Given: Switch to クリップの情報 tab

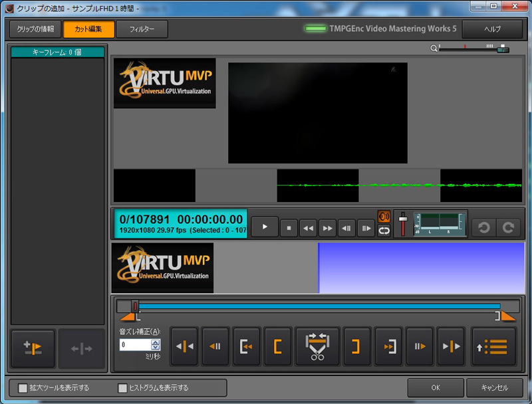Looking at the screenshot, I should [35, 29].
